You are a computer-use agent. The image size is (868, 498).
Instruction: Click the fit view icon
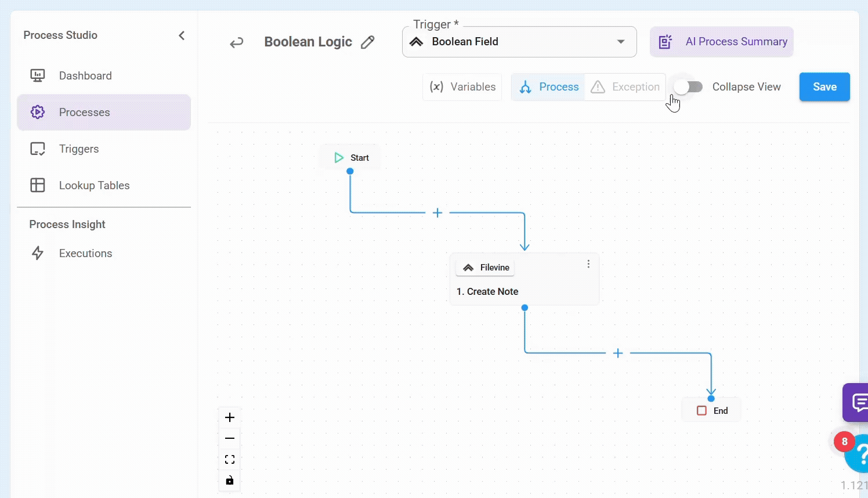230,459
